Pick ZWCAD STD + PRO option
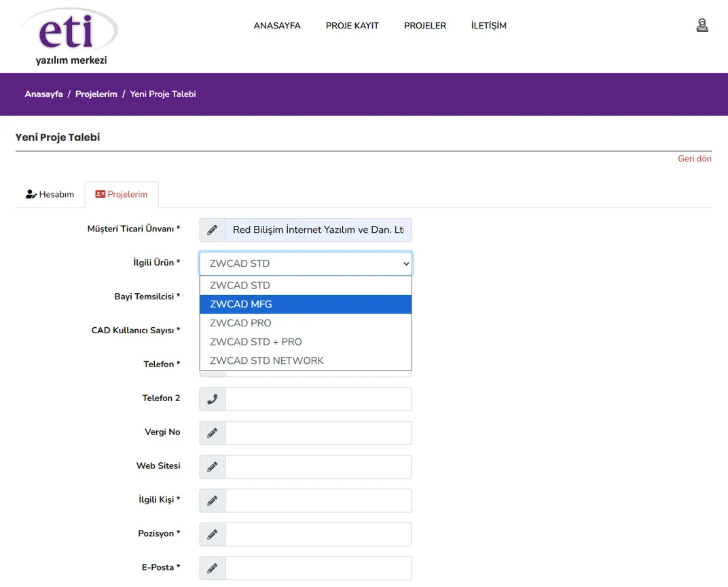Viewport: 728px width, 587px height. (x=306, y=342)
